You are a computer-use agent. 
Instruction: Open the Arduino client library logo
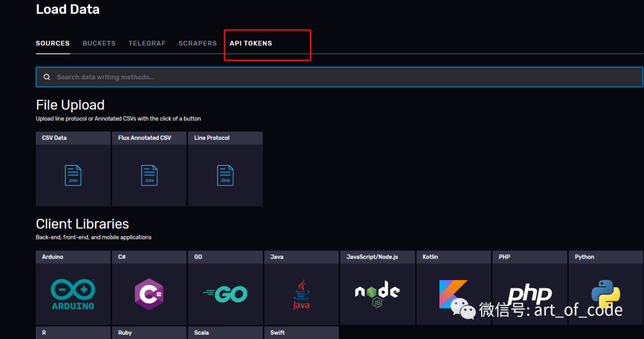click(x=73, y=294)
